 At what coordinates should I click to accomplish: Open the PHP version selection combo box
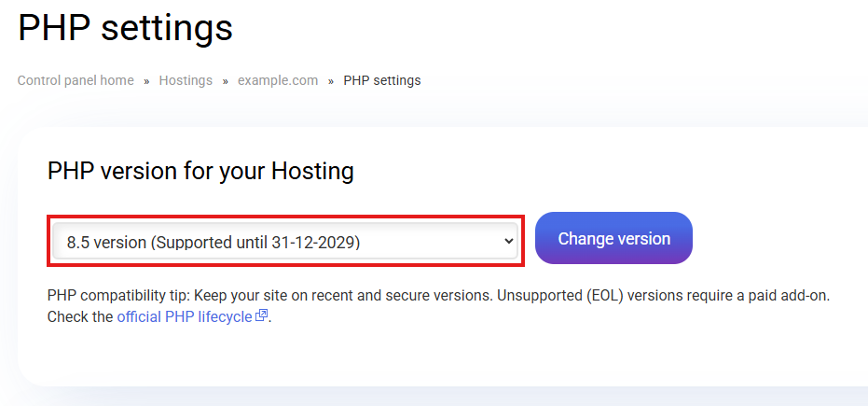[284, 241]
